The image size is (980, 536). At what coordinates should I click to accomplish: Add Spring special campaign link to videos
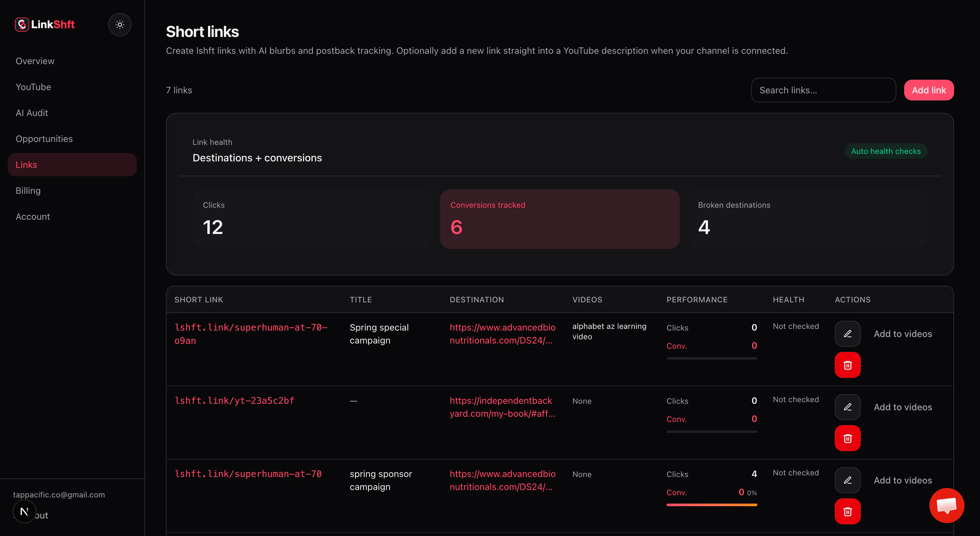(903, 333)
